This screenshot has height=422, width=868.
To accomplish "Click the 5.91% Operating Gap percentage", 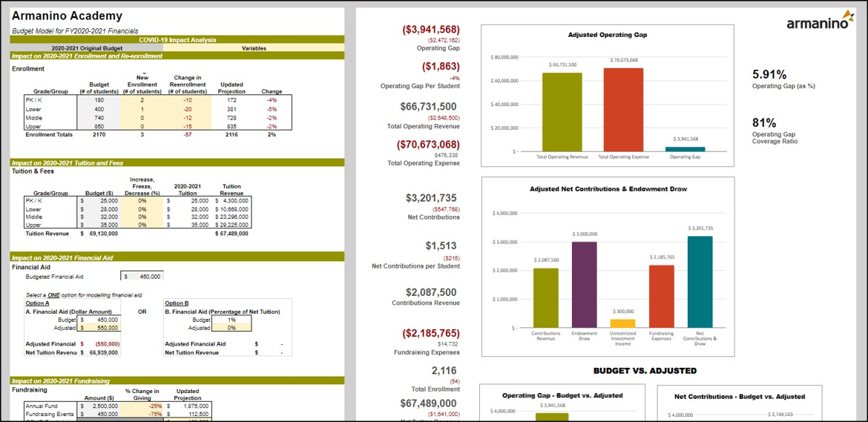I will pyautogui.click(x=769, y=75).
